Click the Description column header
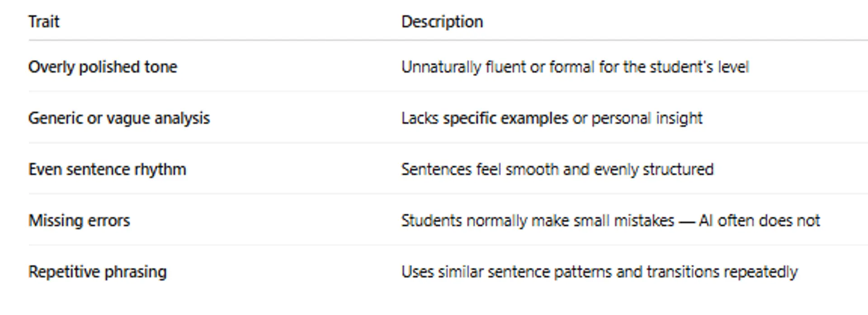 coord(442,22)
